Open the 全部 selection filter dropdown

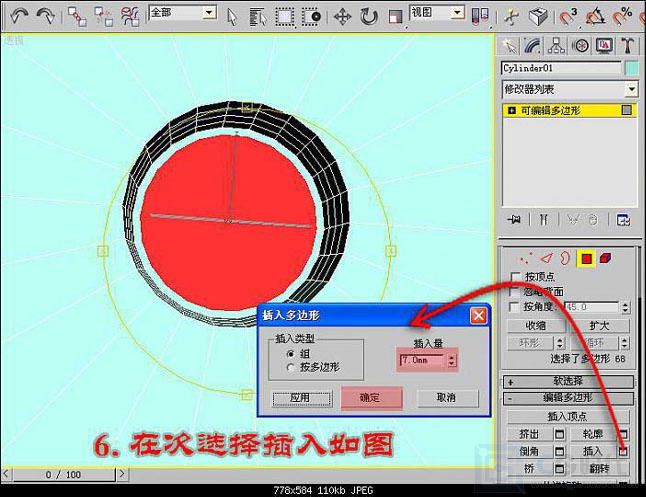(181, 13)
